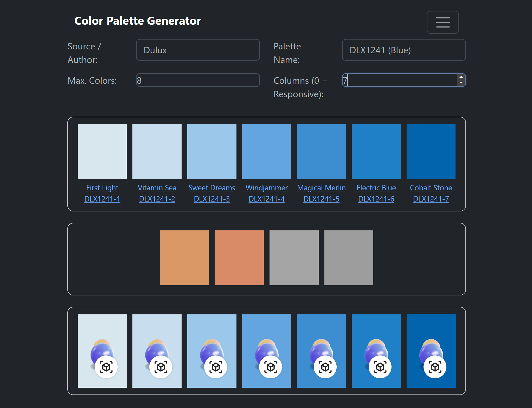The image size is (532, 408).
Task: Open the DLX1241-3 code link
Action: pyautogui.click(x=212, y=199)
